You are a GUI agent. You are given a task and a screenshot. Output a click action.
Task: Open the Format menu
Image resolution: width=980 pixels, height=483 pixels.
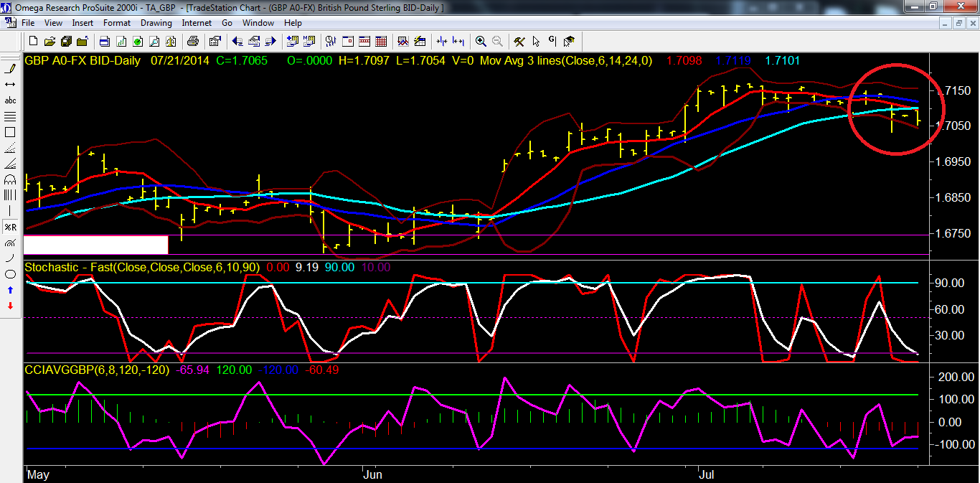(x=117, y=23)
